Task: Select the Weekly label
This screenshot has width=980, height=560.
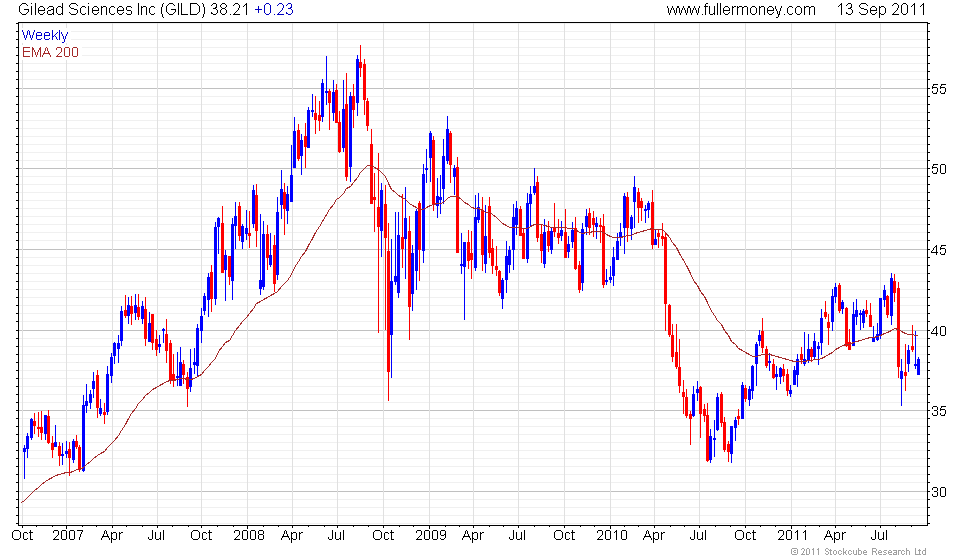Action: (x=44, y=36)
